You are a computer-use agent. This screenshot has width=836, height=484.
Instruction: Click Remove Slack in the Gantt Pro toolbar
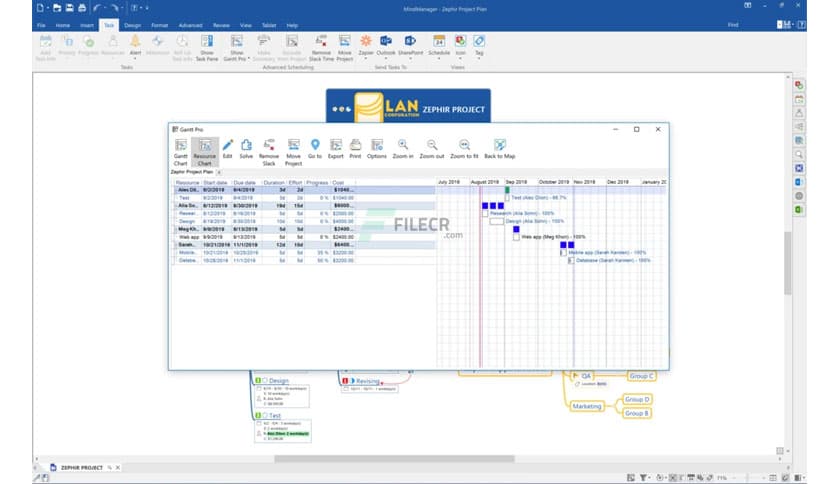click(269, 152)
